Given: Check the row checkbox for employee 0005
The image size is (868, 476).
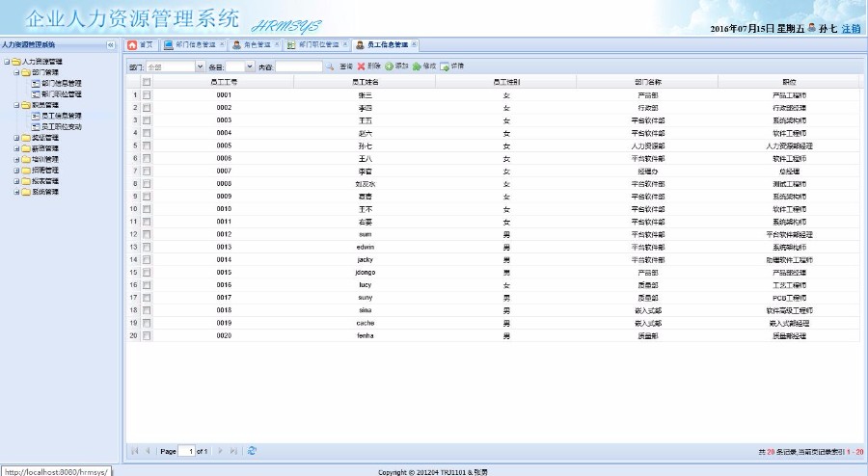Looking at the screenshot, I should (147, 145).
